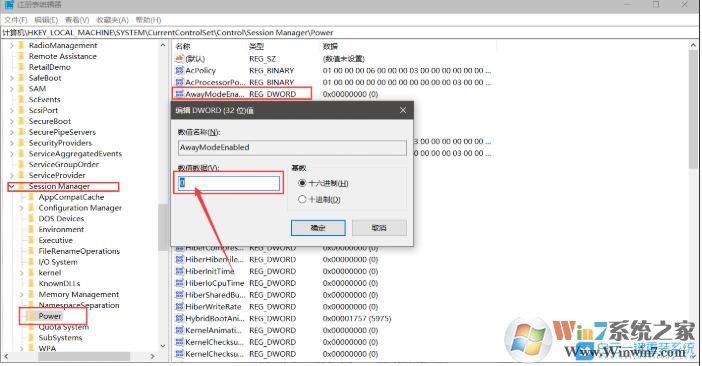Screen dimensions: 702x366
Task: Click the ScsiPort folder icon
Action: (21, 110)
